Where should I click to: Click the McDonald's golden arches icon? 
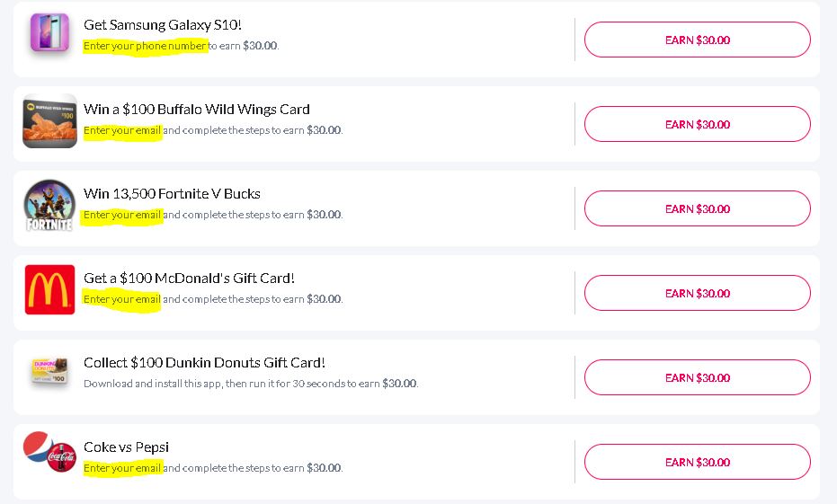49,289
